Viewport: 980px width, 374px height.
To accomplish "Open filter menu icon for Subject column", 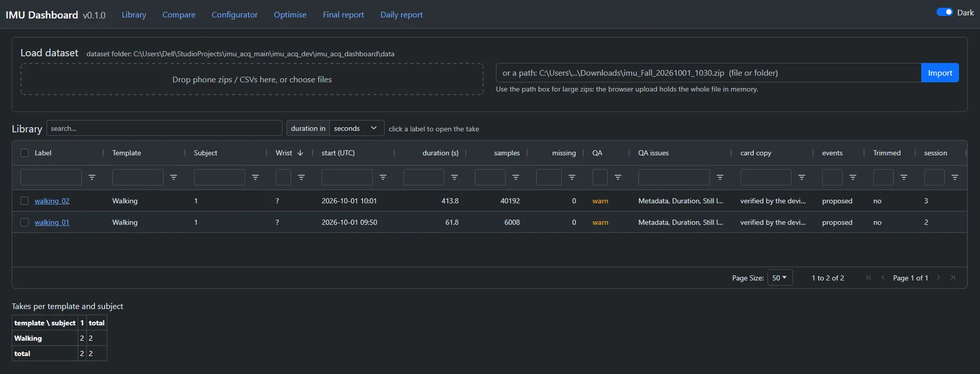I will pyautogui.click(x=255, y=177).
